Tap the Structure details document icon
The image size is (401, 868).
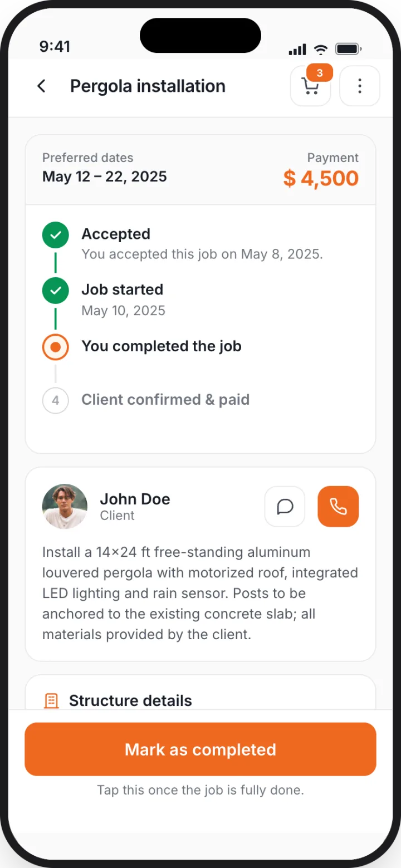coord(51,701)
